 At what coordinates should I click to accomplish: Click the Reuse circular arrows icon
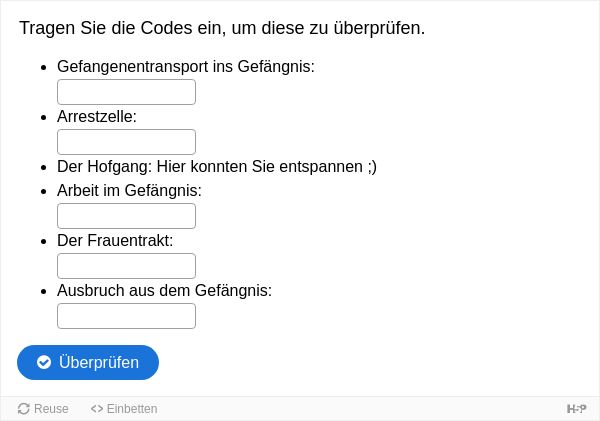point(24,409)
